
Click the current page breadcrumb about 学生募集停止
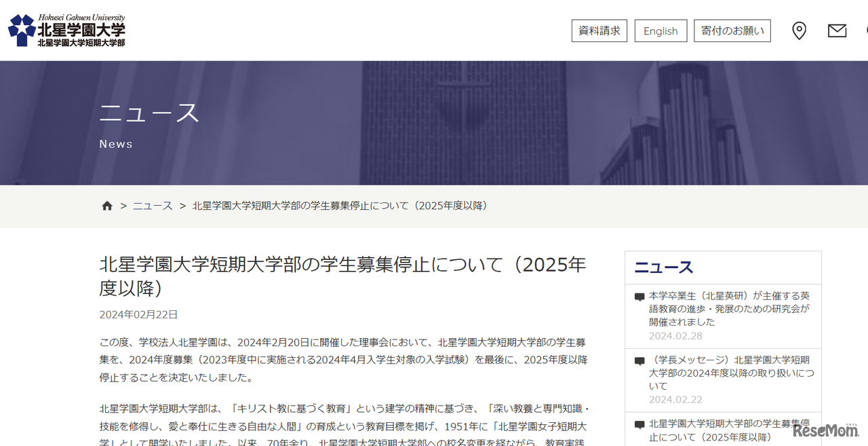[x=340, y=206]
